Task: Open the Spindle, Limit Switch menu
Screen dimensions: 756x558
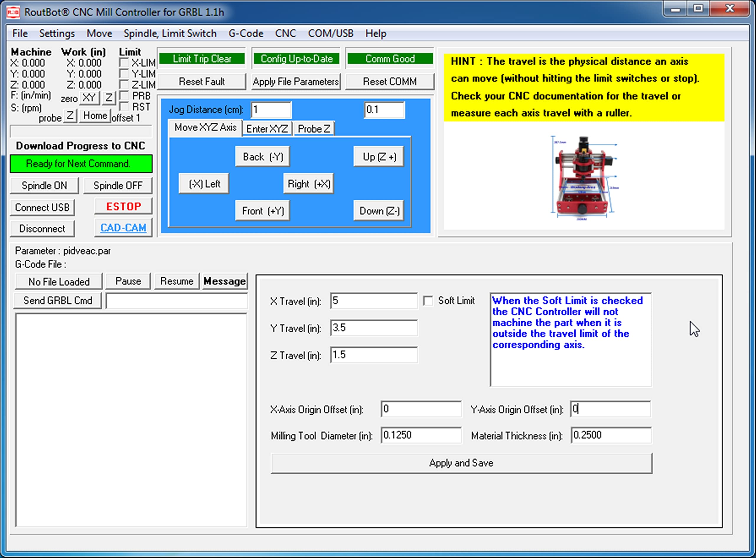Action: [x=170, y=33]
